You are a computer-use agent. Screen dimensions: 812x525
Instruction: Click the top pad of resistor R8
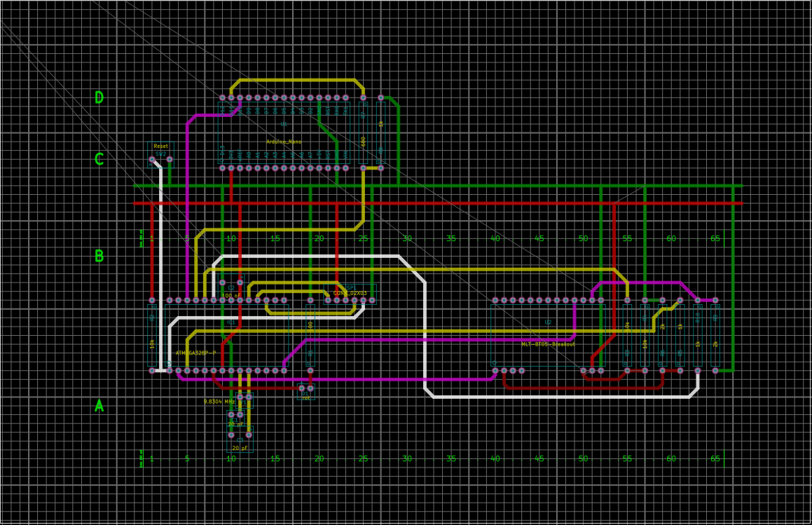(380, 97)
